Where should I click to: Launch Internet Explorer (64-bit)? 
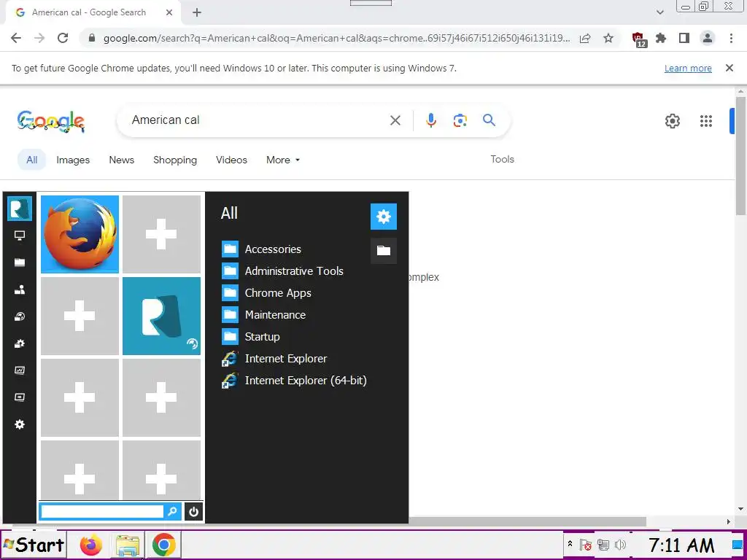point(295,381)
